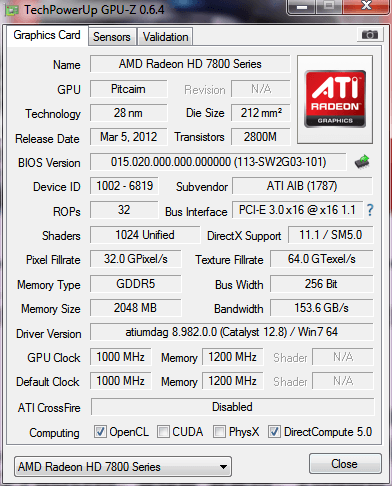Click the camera screenshot icon
This screenshot has height=486, width=392.
pyautogui.click(x=369, y=34)
